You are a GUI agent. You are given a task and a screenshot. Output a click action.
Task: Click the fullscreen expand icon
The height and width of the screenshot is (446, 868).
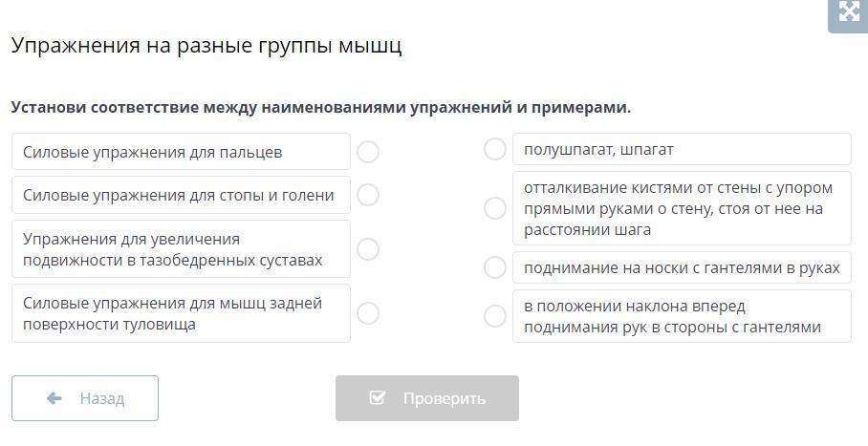(x=849, y=12)
